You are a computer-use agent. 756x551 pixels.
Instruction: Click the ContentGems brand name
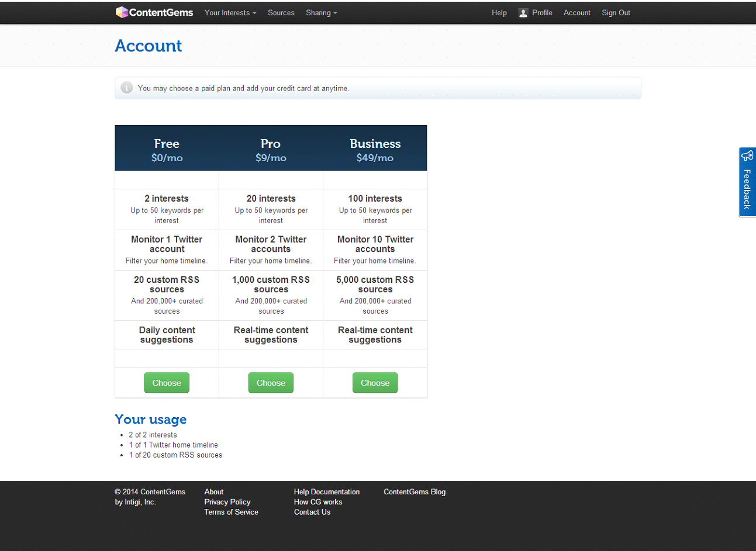(161, 12)
